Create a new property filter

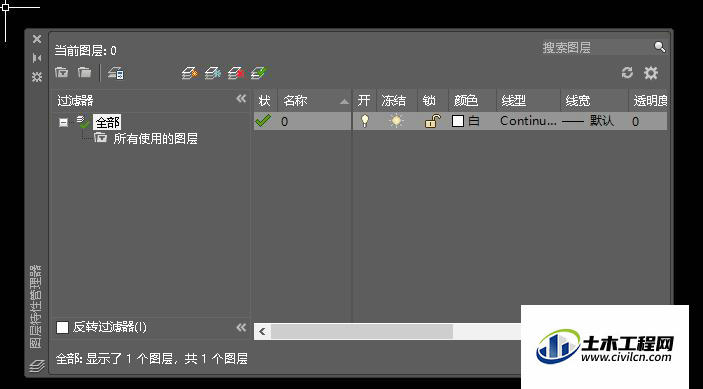(61, 73)
